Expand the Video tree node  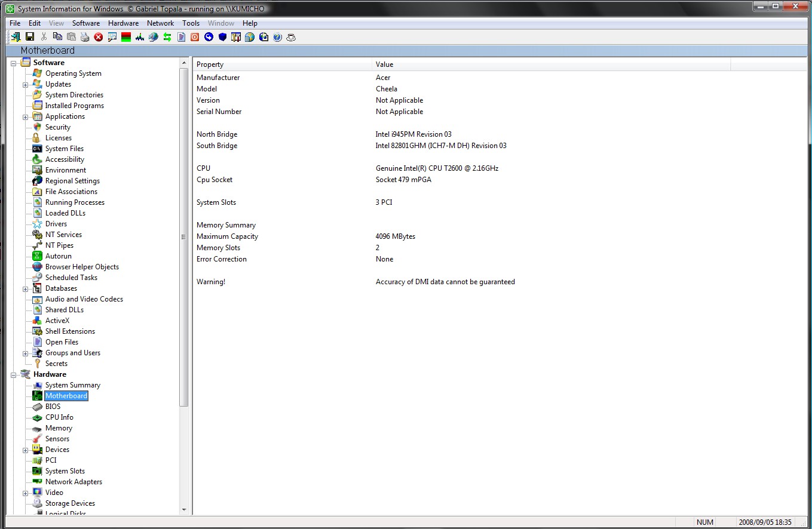pos(26,493)
